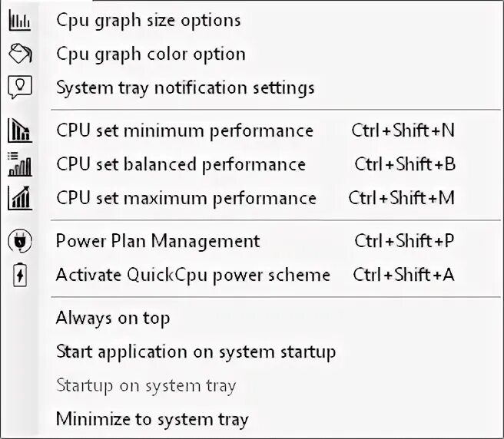Screen dimensions: 504x439
Task: Click the power plug icon
Action: 20,241
